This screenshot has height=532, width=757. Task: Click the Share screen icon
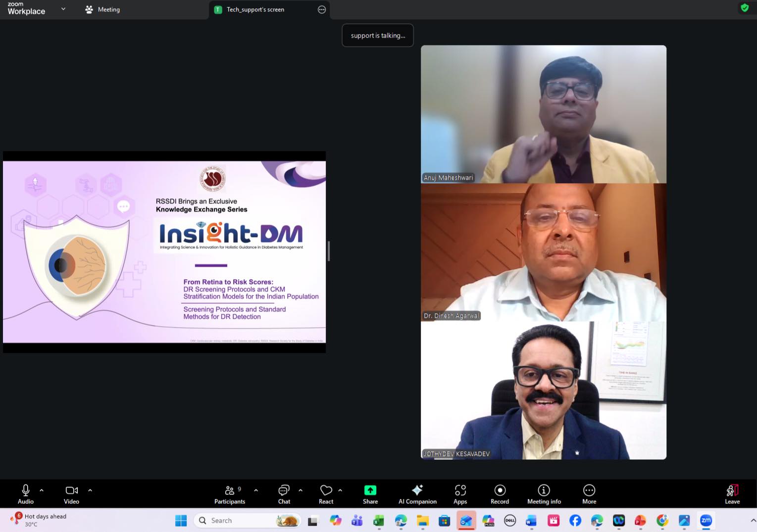370,490
